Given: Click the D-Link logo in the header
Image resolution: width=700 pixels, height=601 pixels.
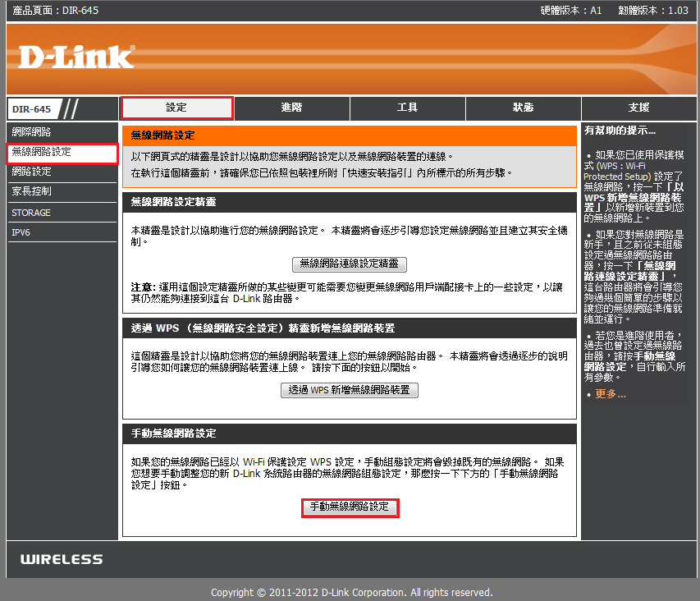Looking at the screenshot, I should click(76, 57).
